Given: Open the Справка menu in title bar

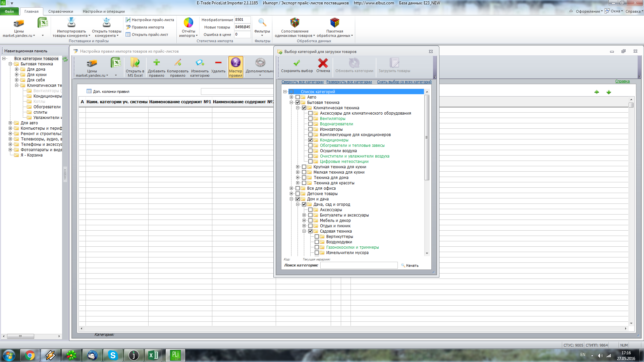Looking at the screenshot, I should pos(634,11).
